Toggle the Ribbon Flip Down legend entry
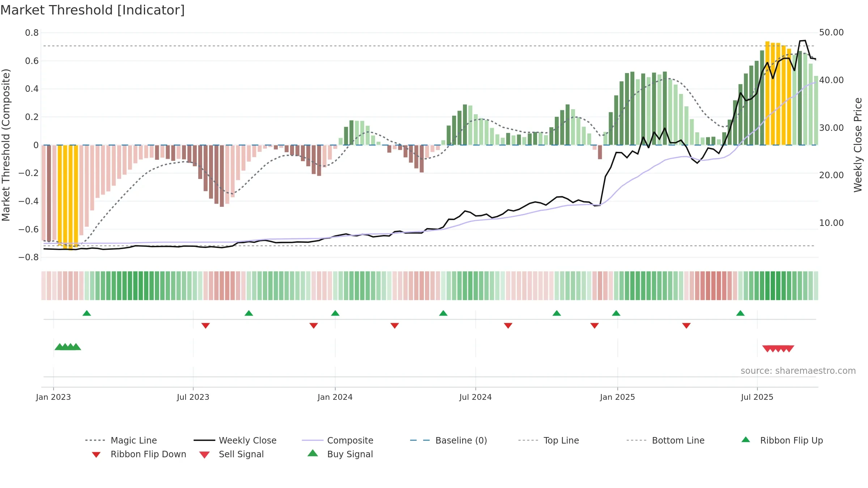Viewport: 868px width, 488px height. click(x=139, y=454)
